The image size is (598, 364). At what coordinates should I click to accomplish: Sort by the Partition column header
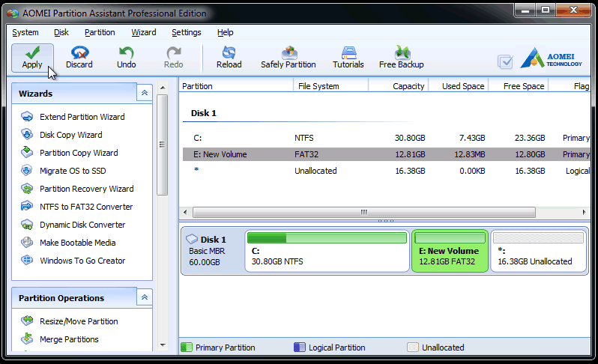pyautogui.click(x=236, y=86)
